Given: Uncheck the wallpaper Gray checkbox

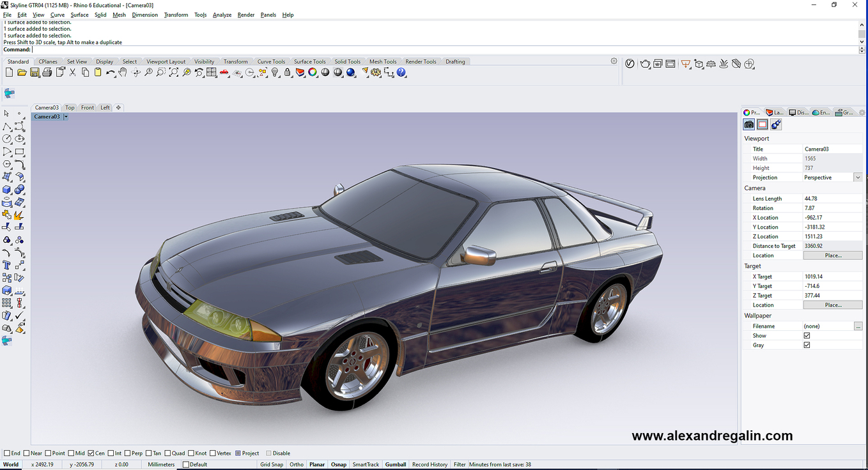Looking at the screenshot, I should click(x=807, y=345).
